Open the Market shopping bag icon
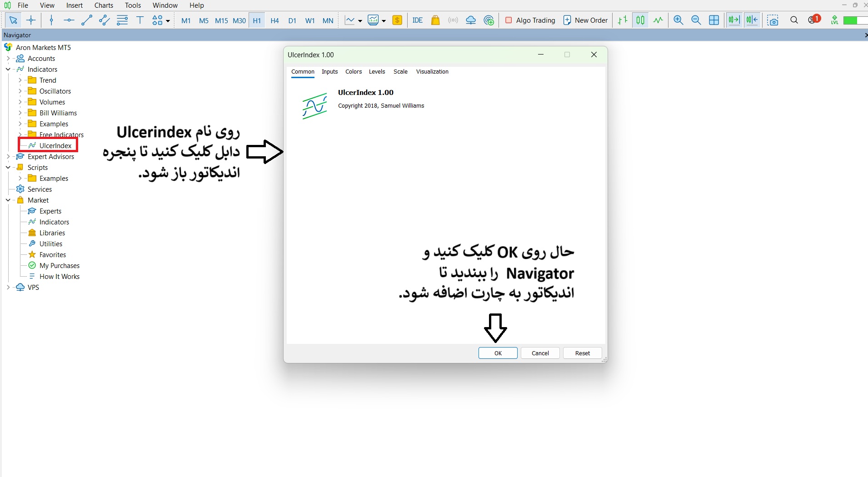This screenshot has height=477, width=868. click(435, 20)
